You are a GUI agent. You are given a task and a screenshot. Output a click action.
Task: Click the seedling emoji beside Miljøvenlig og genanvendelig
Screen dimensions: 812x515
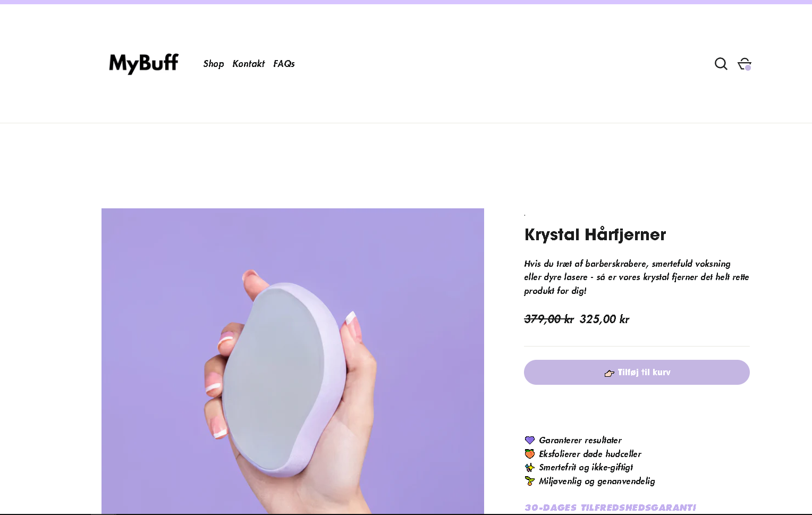click(x=530, y=481)
